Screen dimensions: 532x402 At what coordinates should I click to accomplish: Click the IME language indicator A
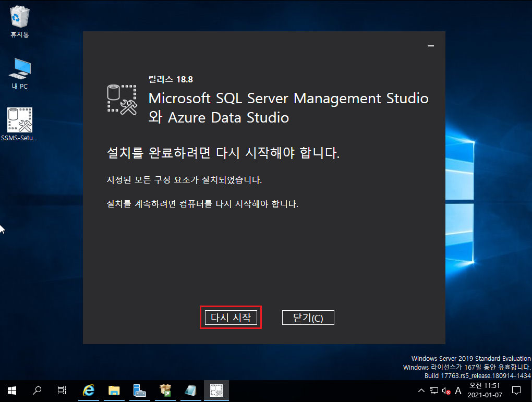point(458,391)
